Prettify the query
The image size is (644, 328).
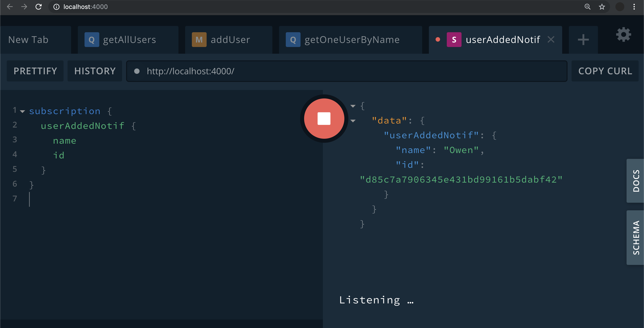pos(35,71)
